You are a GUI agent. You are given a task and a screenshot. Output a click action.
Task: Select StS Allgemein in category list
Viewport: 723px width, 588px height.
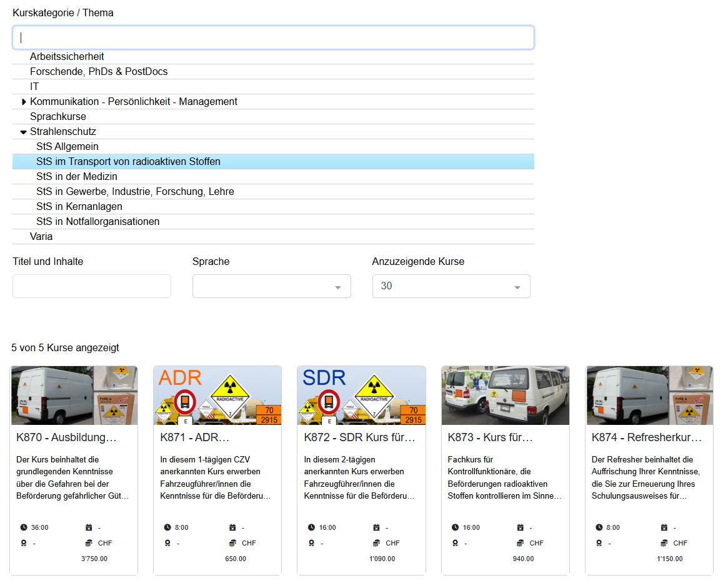click(67, 147)
